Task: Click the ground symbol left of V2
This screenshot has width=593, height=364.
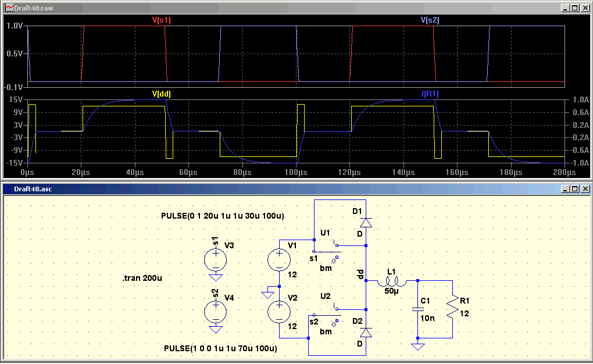Action: 267,295
